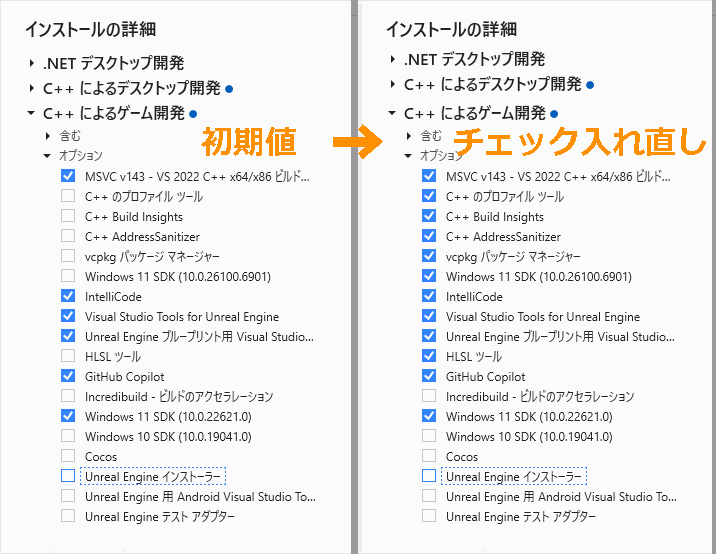Expand 含む section in right panel
This screenshot has height=554, width=716.
coord(408,136)
